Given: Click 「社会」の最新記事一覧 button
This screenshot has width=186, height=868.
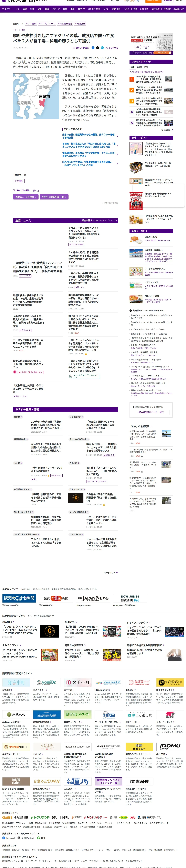Looking at the screenshot, I should coord(54,197).
